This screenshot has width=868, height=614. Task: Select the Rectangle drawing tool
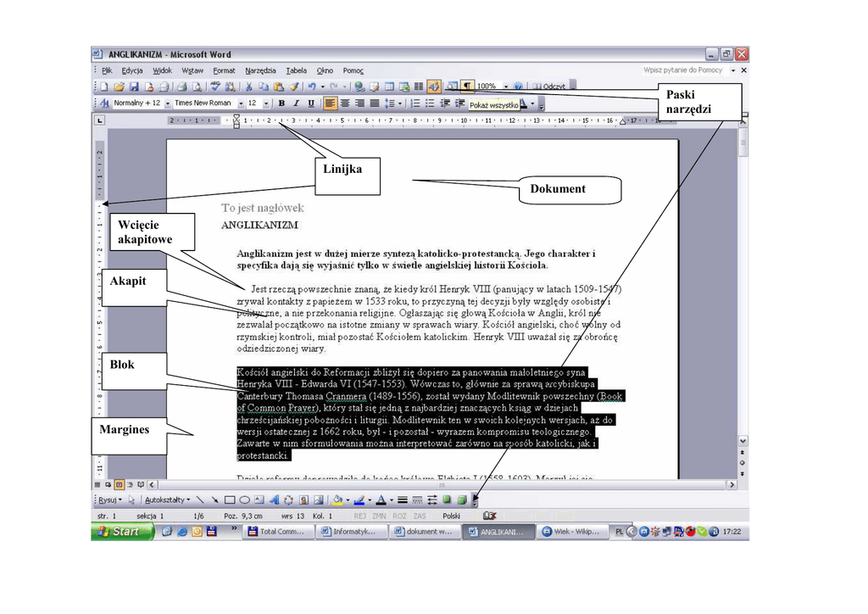[229, 500]
